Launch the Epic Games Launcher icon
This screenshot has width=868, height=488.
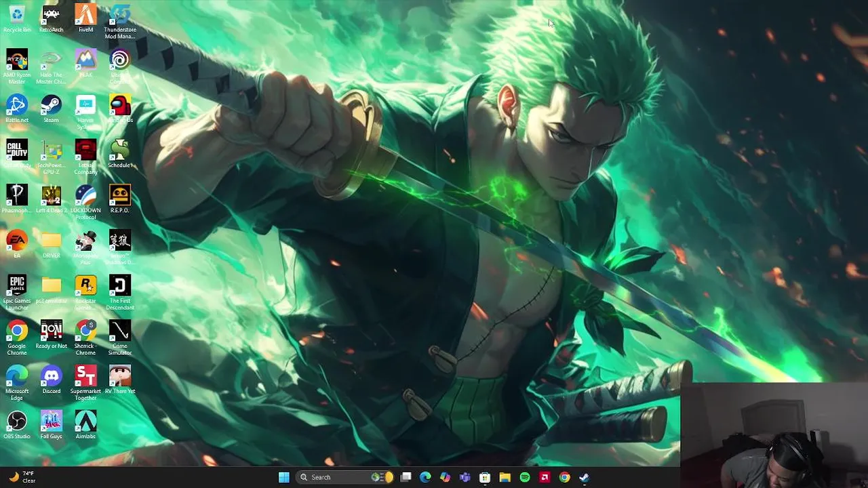pos(17,293)
